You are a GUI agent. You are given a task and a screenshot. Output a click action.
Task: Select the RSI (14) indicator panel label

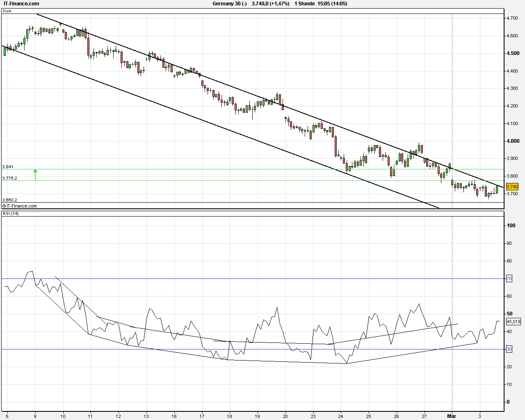click(x=10, y=214)
